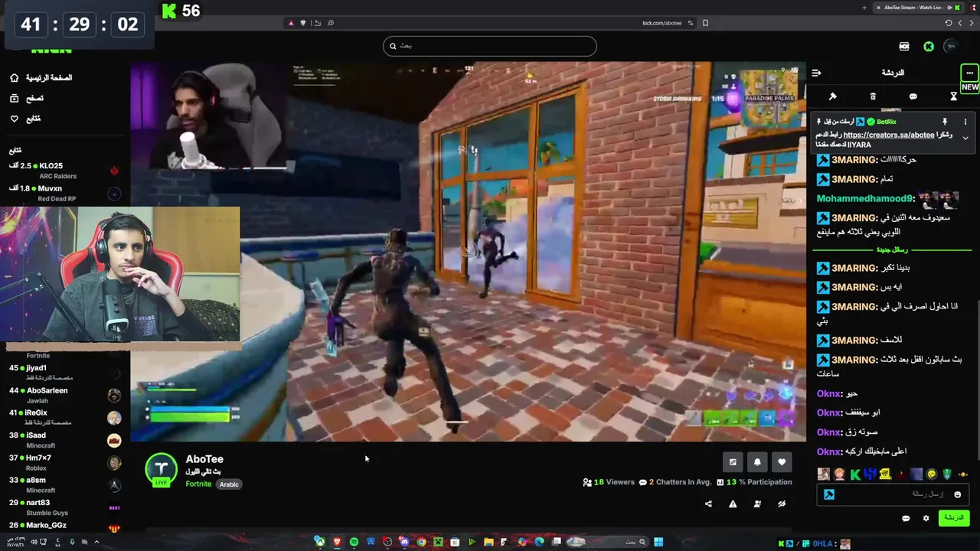980x551 pixels.
Task: Reload page with browser refresh icon
Action: click(949, 23)
